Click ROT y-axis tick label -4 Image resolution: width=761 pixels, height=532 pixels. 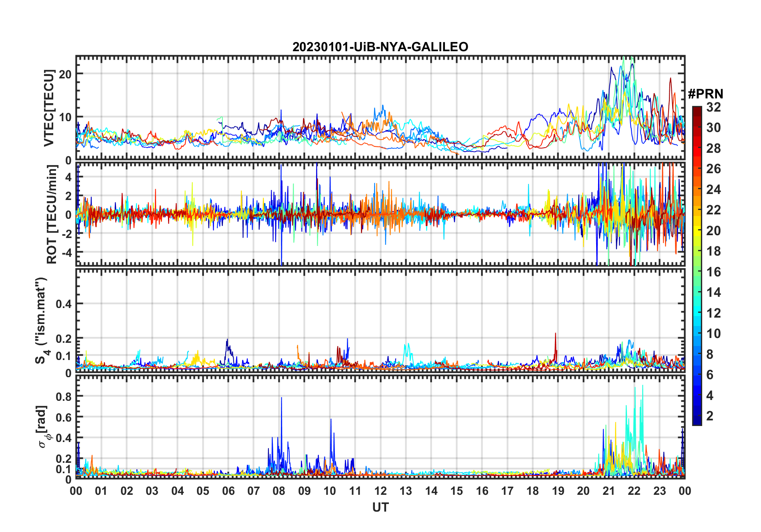tap(67, 252)
